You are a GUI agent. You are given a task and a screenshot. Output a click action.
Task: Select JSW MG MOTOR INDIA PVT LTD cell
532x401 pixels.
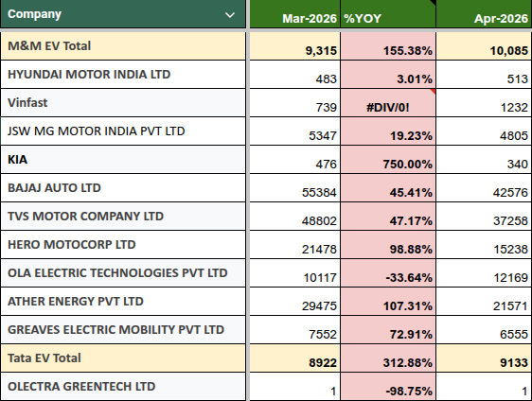[123, 131]
